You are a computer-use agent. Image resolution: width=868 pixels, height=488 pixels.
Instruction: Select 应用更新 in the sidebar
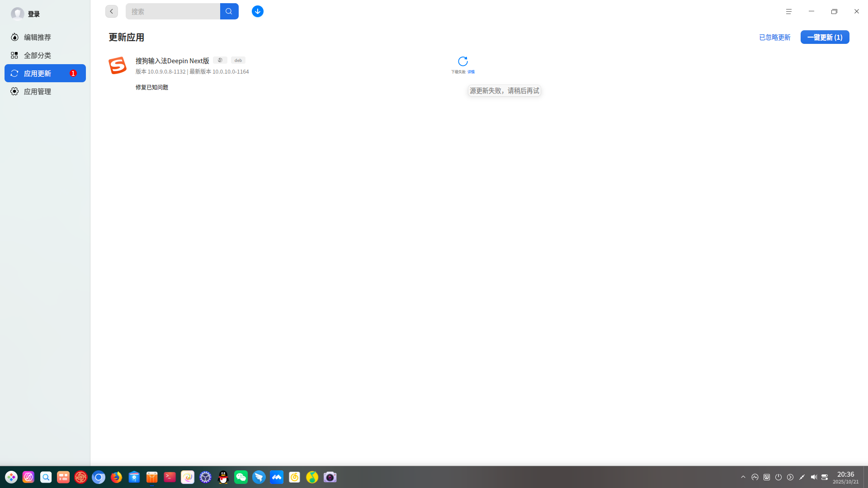tap(45, 73)
